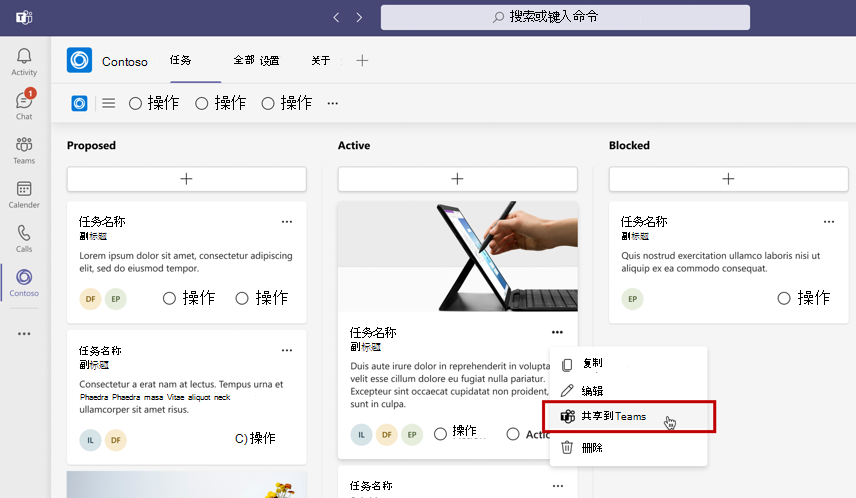856x498 pixels.
Task: Expand toolbar overflow ellipsis menu
Action: click(332, 103)
